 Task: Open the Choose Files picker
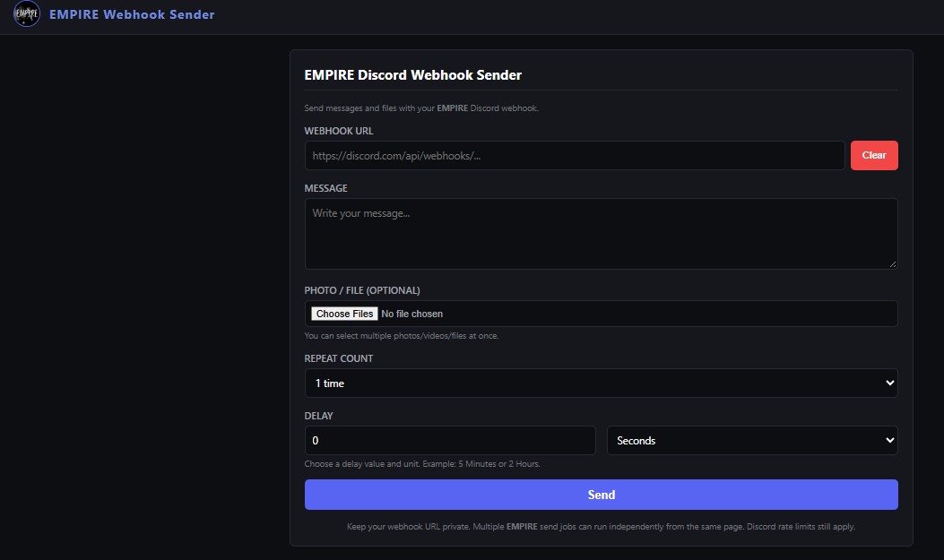(344, 314)
